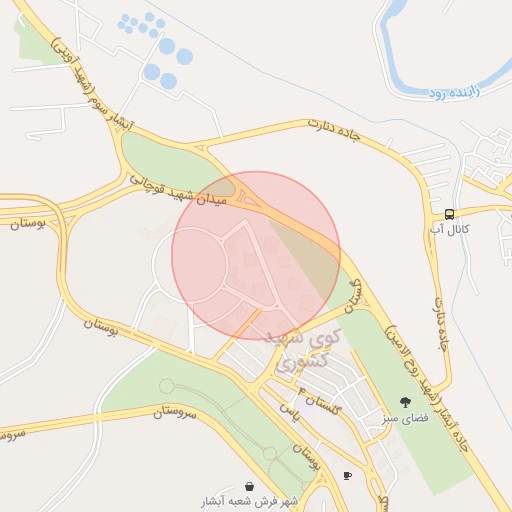Select the جاده آبشار (شهید روح الامین) label
This screenshot has width=512, height=512.
[427, 388]
